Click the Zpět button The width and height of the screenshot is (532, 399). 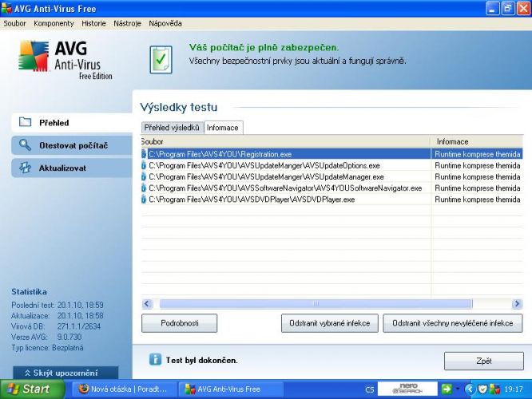(484, 361)
